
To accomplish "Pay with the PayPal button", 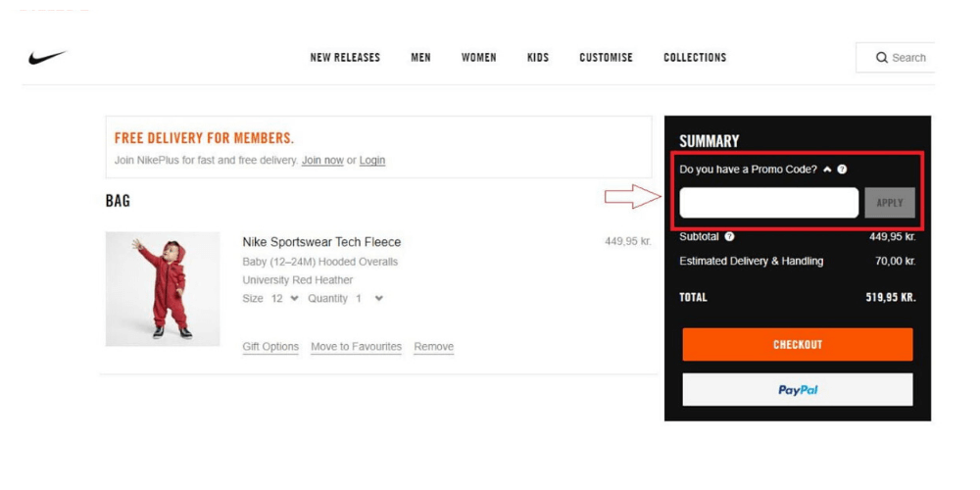I will click(797, 390).
